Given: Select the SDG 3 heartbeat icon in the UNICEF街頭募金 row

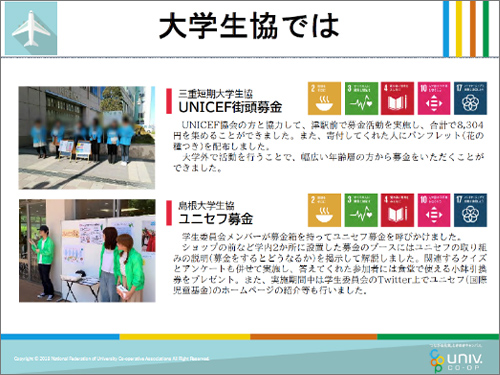Looking at the screenshot, I should pos(361,98).
